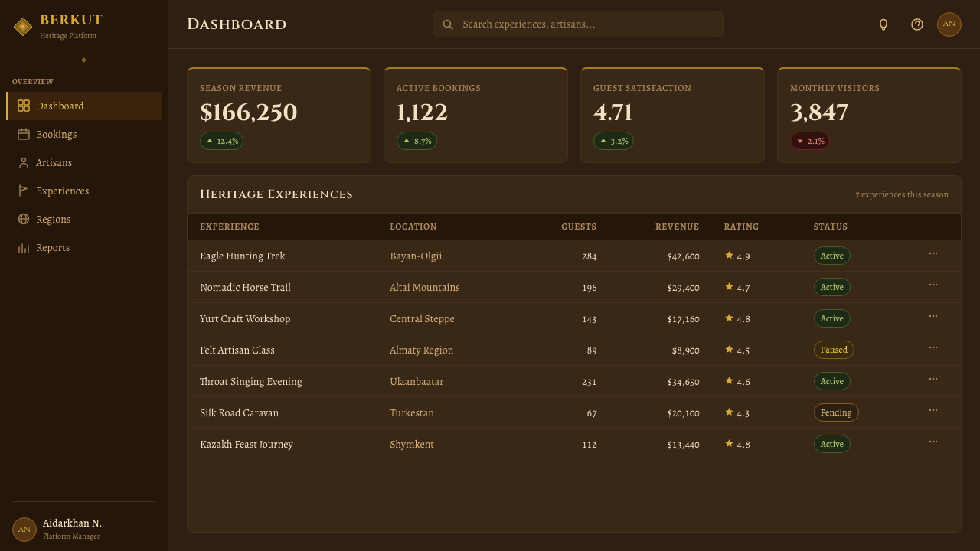
Task: Sort by the Location column header
Action: 413,227
